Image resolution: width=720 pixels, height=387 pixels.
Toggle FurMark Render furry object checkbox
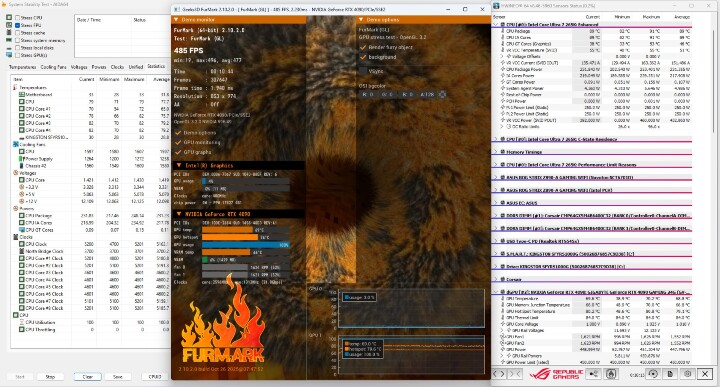[363, 47]
